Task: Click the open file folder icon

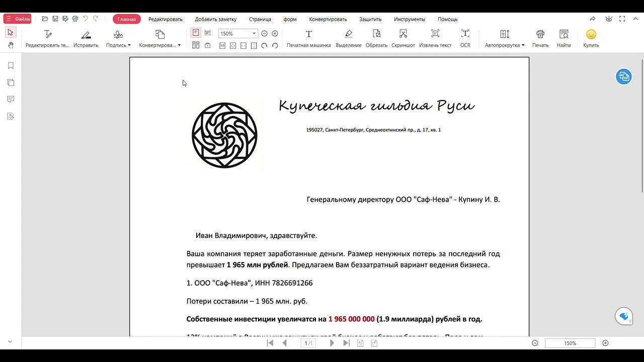Action: pyautogui.click(x=45, y=19)
